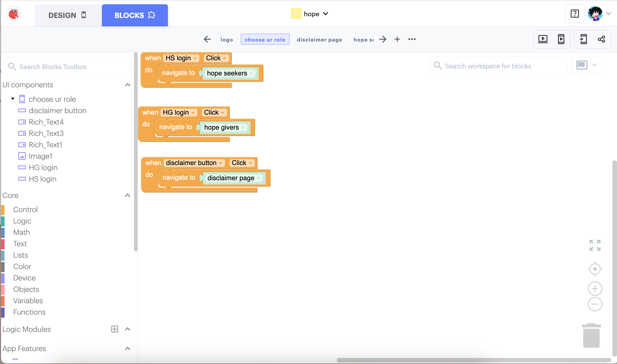The height and width of the screenshot is (364, 617).
Task: Click the zoom in plus circle
Action: [595, 289]
